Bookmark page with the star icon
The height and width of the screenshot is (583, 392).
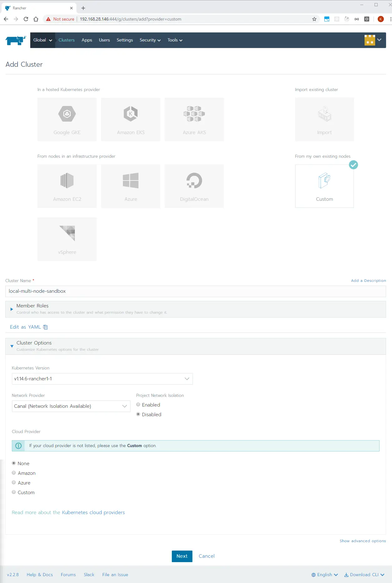coord(314,19)
